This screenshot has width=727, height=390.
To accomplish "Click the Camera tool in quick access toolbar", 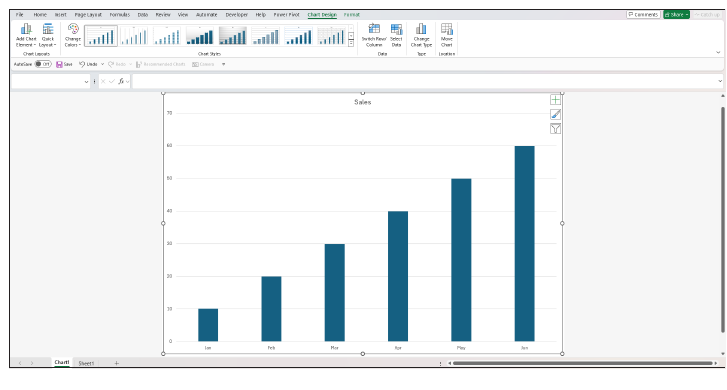I will [203, 64].
